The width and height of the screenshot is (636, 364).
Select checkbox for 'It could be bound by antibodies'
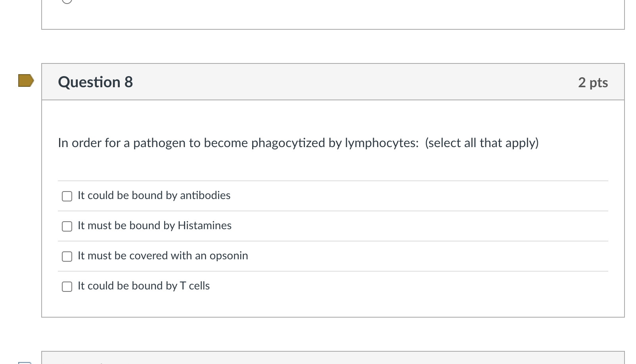pyautogui.click(x=67, y=196)
